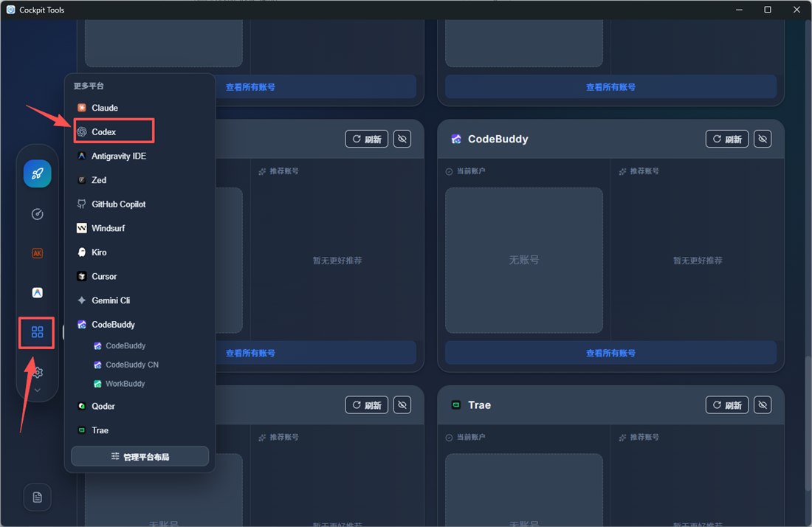Open the document log icon at bottom left
The image size is (812, 527).
pyautogui.click(x=38, y=497)
